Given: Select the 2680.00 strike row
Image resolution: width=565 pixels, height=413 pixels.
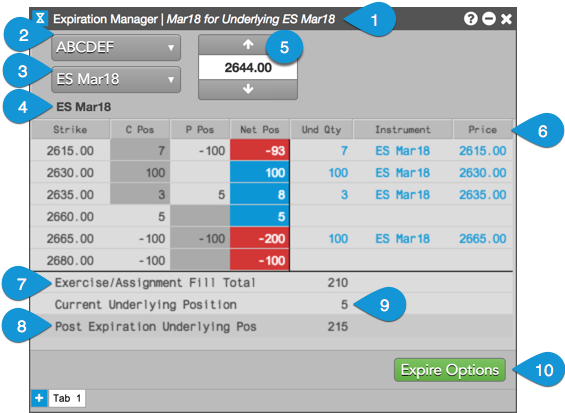Looking at the screenshot, I should pyautogui.click(x=272, y=260).
